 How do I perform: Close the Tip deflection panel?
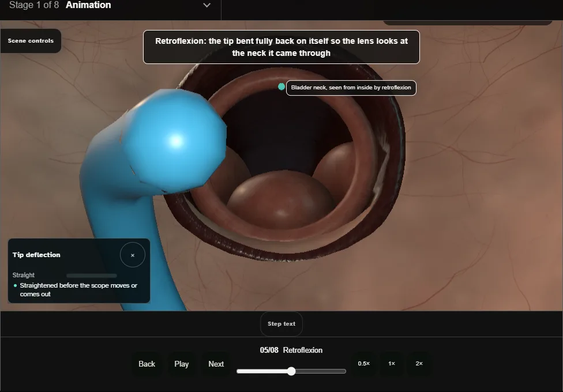tap(133, 255)
